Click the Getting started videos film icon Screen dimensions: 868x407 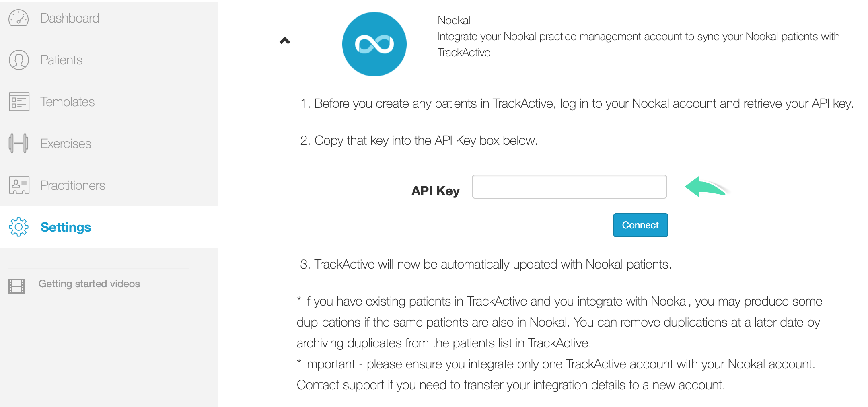[16, 286]
